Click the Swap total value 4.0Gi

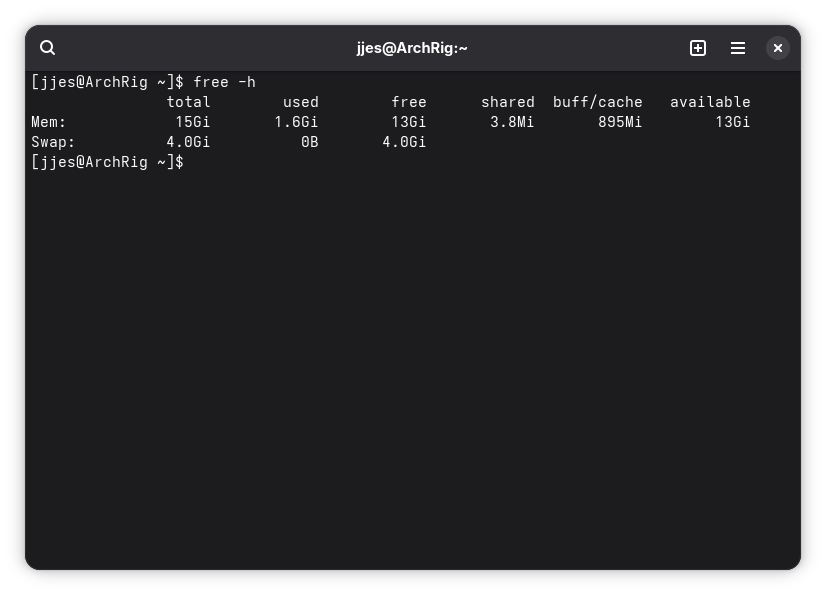(x=188, y=142)
